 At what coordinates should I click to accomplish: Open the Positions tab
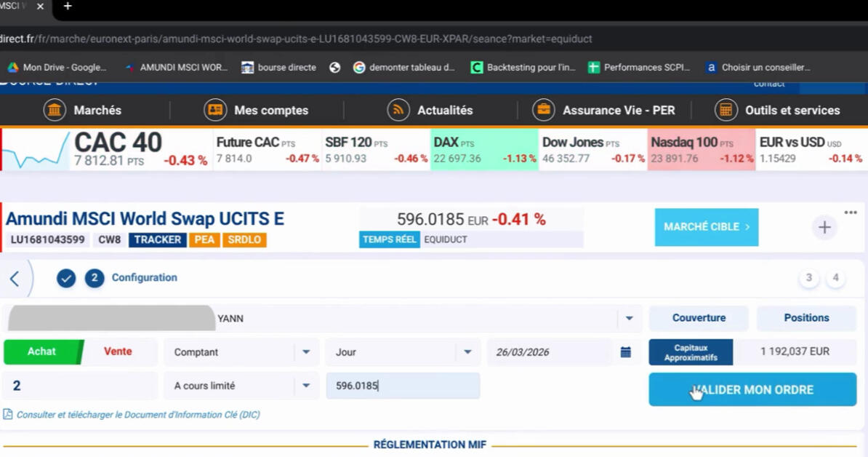coord(806,318)
